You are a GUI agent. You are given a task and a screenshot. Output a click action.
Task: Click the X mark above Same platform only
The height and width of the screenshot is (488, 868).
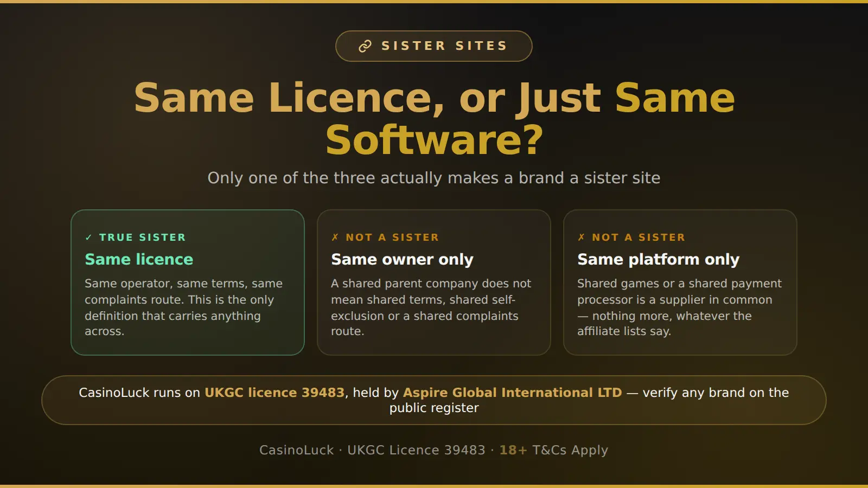581,237
